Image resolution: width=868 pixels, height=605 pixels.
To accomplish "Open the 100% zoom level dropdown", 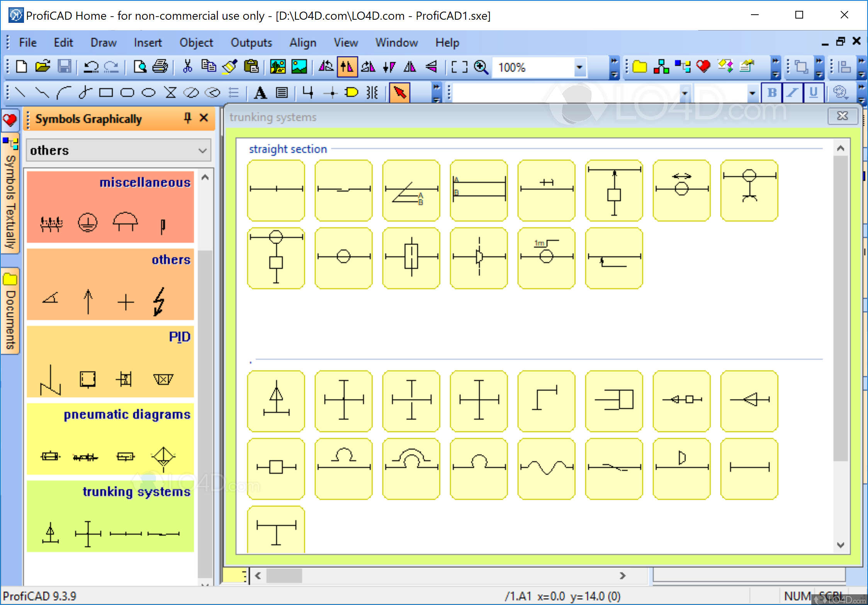I will (579, 67).
